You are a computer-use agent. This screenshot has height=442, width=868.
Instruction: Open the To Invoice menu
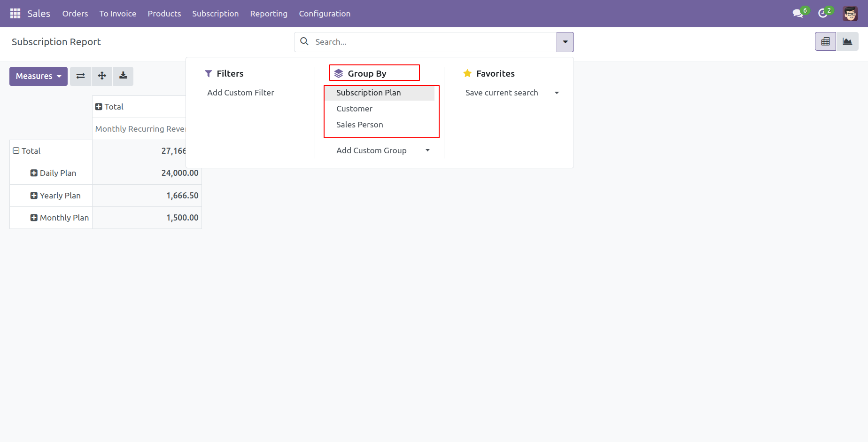click(x=118, y=14)
